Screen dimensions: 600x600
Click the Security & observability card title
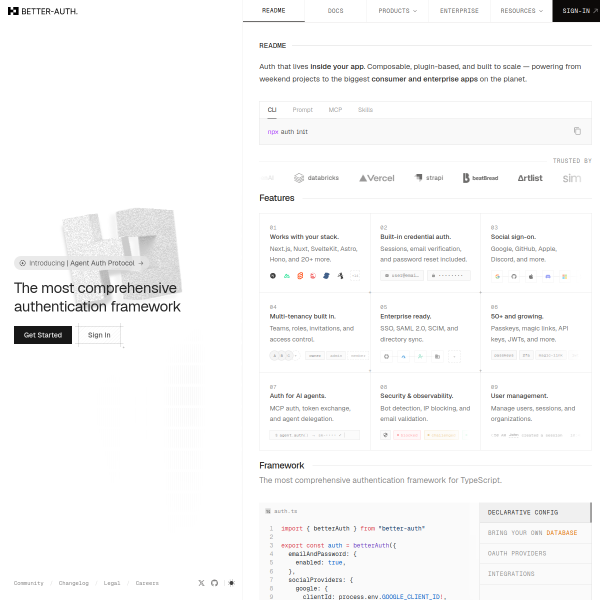416,396
